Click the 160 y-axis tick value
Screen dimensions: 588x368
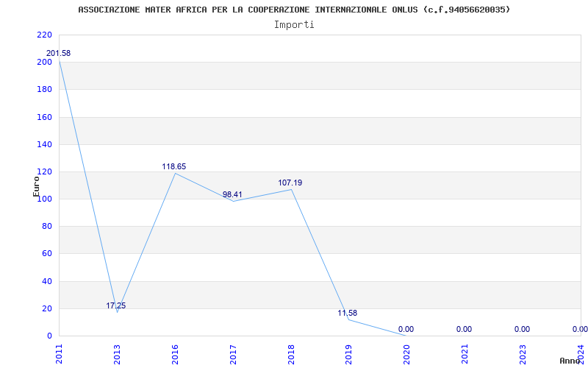point(44,117)
